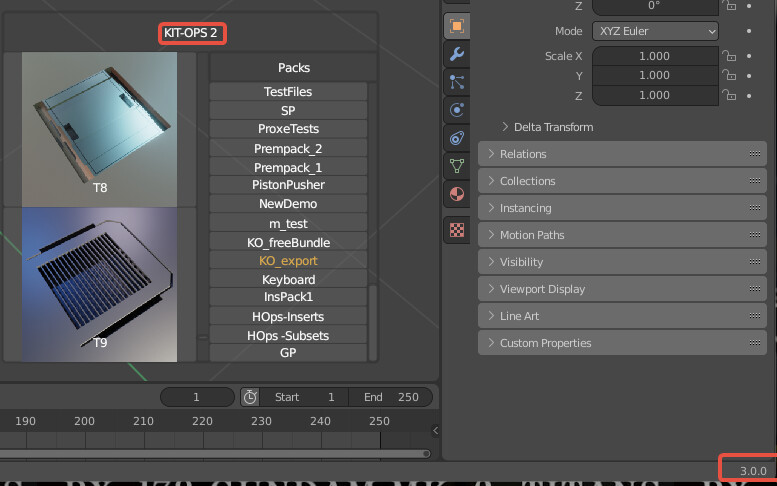This screenshot has width=777, height=486.
Task: Click the Scale Z value field
Action: tap(655, 95)
